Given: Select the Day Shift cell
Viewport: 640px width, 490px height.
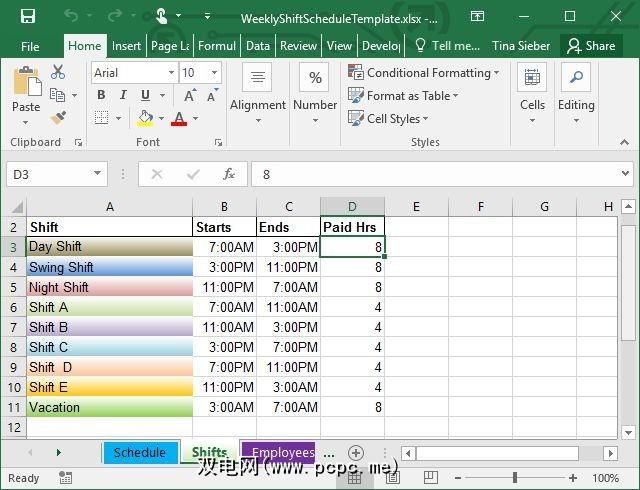Looking at the screenshot, I should point(109,247).
